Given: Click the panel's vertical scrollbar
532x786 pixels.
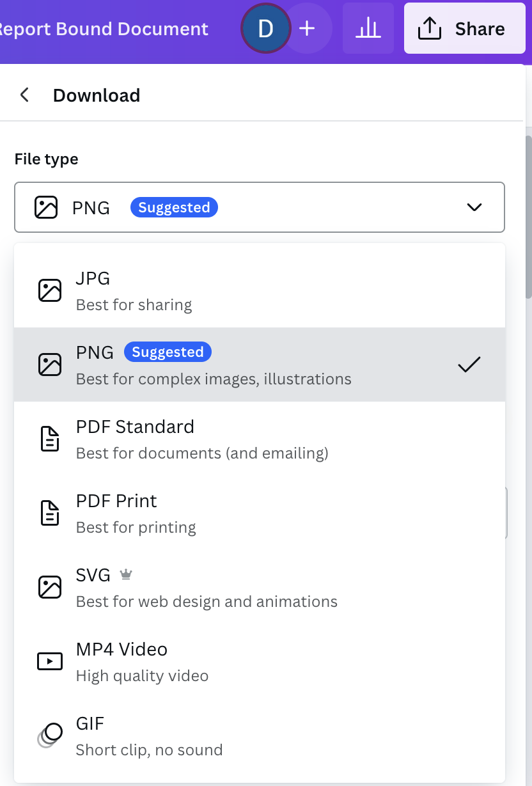Looking at the screenshot, I should pos(528,217).
